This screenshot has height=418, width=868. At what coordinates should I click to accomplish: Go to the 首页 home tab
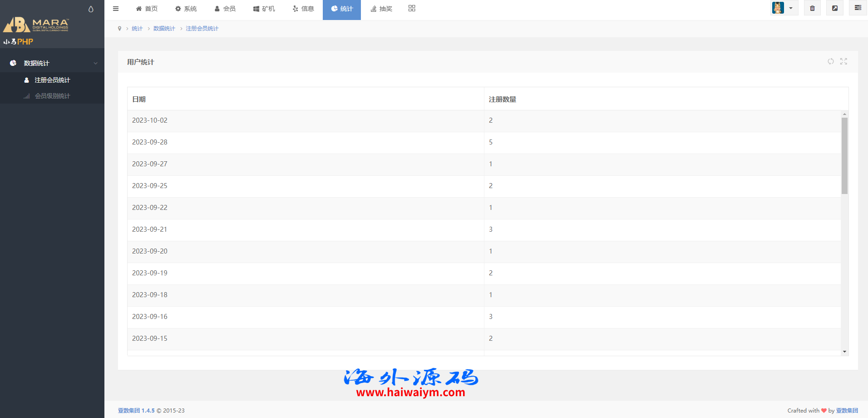coord(147,9)
